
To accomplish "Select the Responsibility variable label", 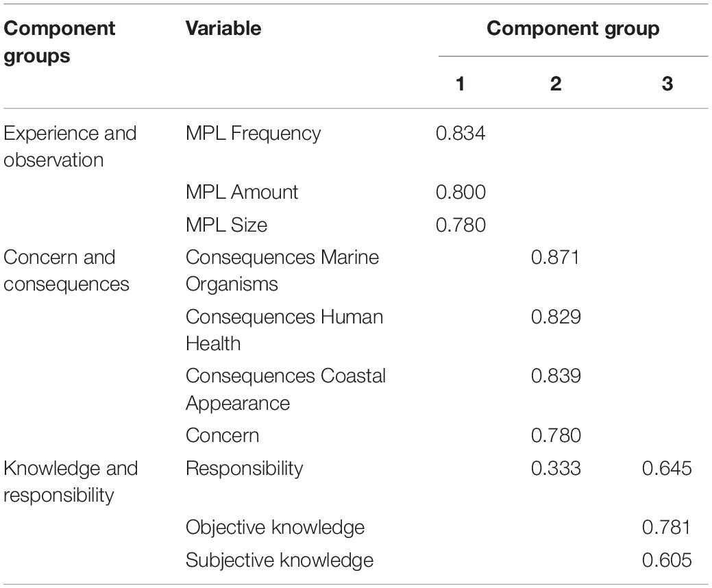I will (x=244, y=469).
